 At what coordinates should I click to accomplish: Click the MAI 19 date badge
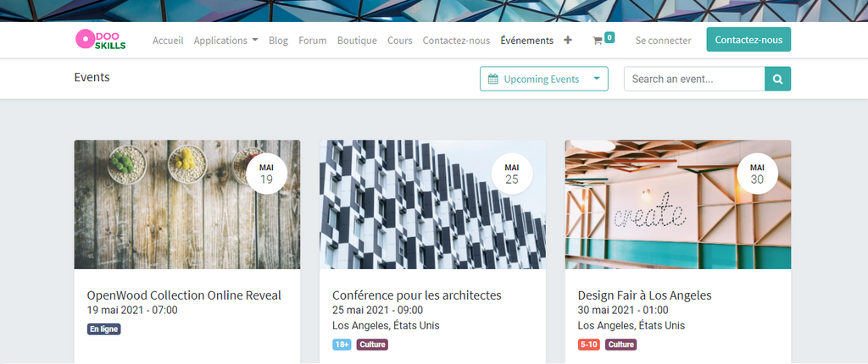point(266,174)
